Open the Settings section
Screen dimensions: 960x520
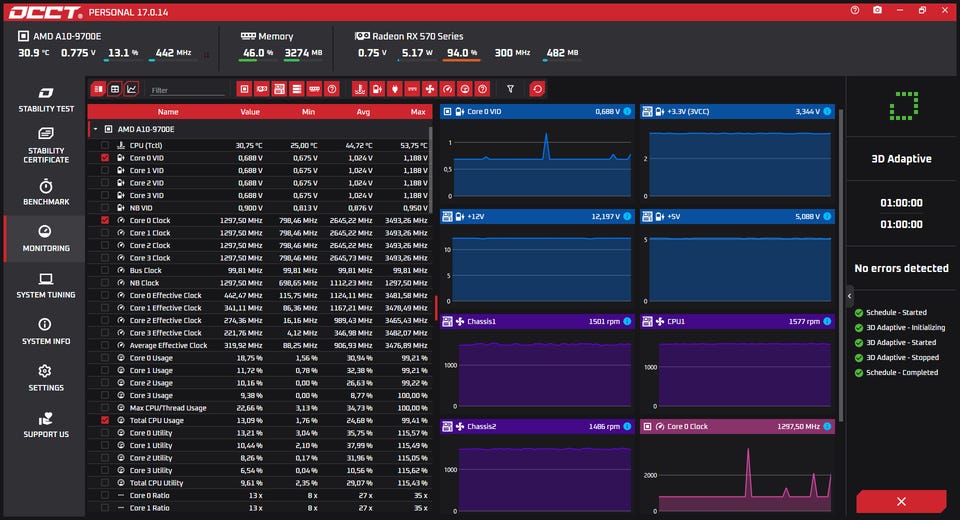click(46, 379)
